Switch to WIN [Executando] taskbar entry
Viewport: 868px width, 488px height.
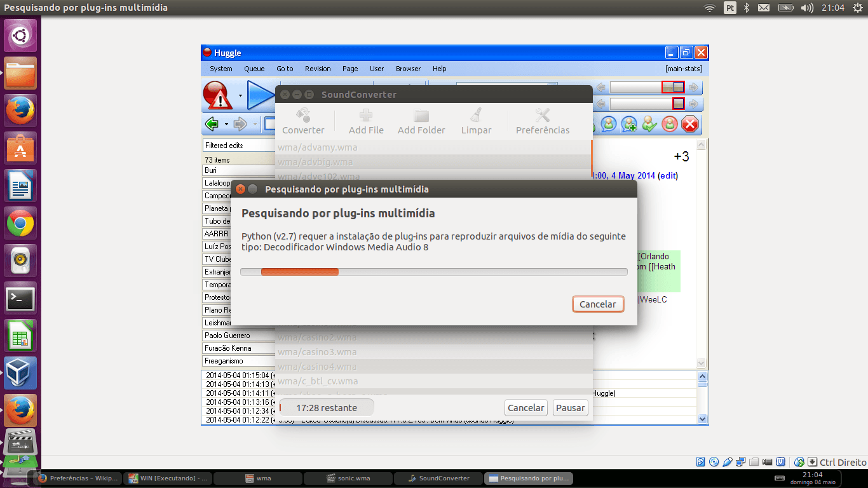pyautogui.click(x=166, y=478)
